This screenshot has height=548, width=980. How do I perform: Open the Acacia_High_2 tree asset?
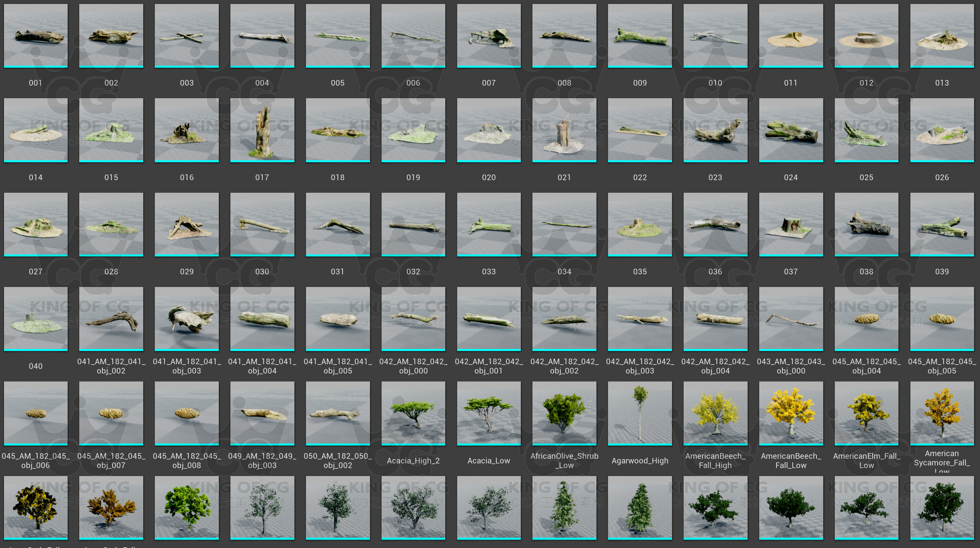413,413
